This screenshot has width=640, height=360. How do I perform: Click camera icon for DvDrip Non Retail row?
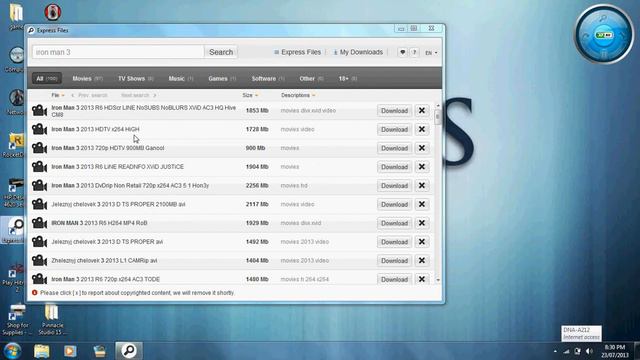coord(40,186)
